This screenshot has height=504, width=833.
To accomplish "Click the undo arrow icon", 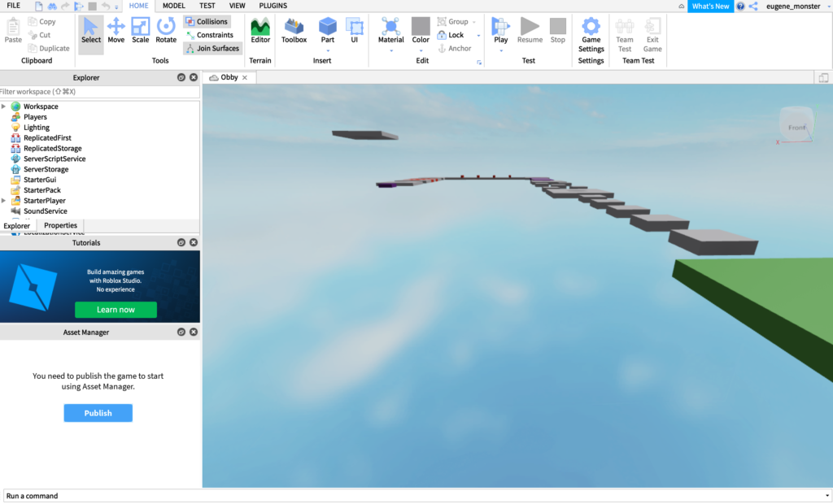I will 106,7.
